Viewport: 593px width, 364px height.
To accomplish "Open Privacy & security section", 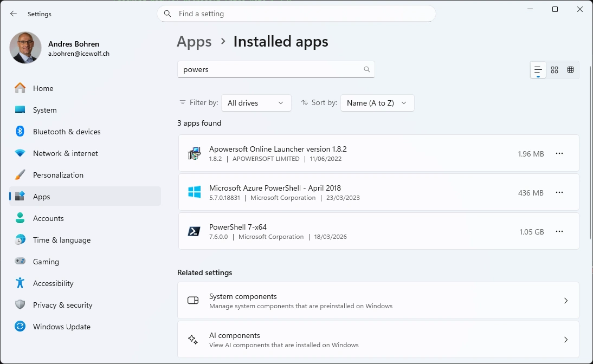I will (62, 305).
